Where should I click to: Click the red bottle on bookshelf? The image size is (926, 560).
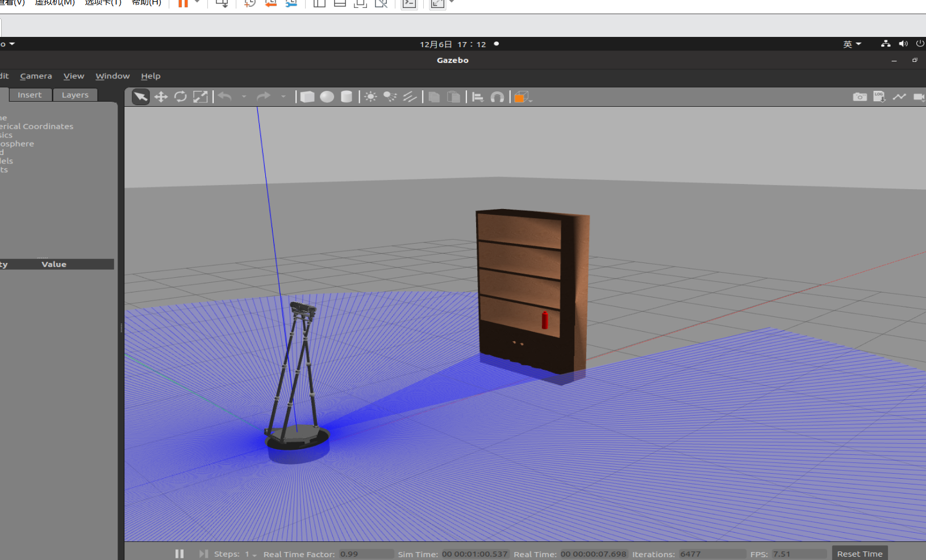coord(545,320)
